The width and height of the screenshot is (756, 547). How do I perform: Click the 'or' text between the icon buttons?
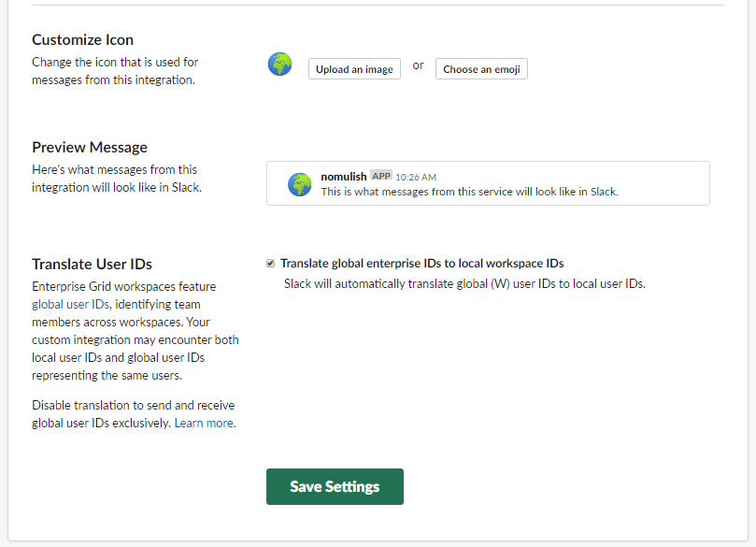(418, 65)
